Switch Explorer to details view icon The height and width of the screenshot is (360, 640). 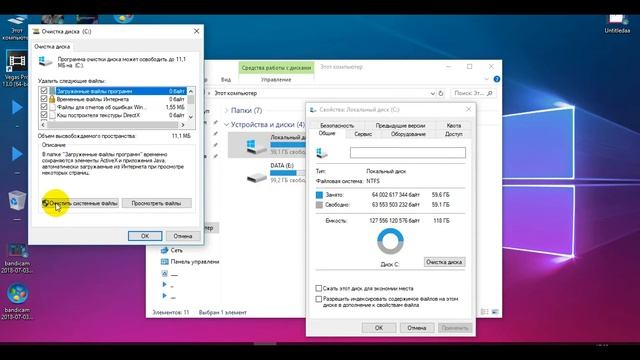coord(484,312)
